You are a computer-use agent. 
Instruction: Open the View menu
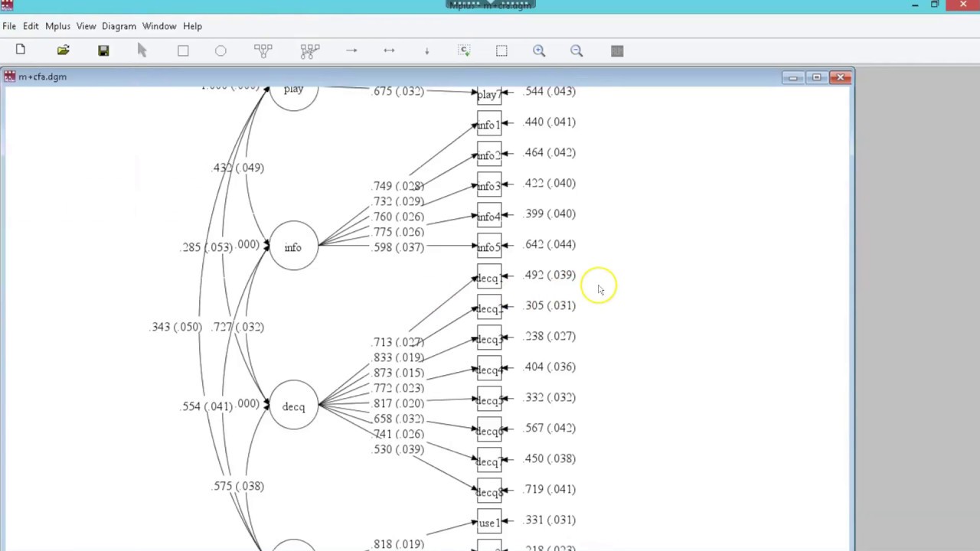pyautogui.click(x=86, y=26)
